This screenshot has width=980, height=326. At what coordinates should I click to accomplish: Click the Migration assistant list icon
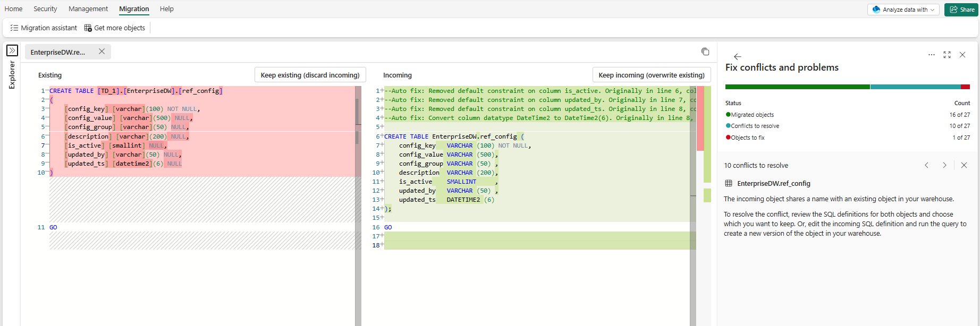(x=14, y=28)
